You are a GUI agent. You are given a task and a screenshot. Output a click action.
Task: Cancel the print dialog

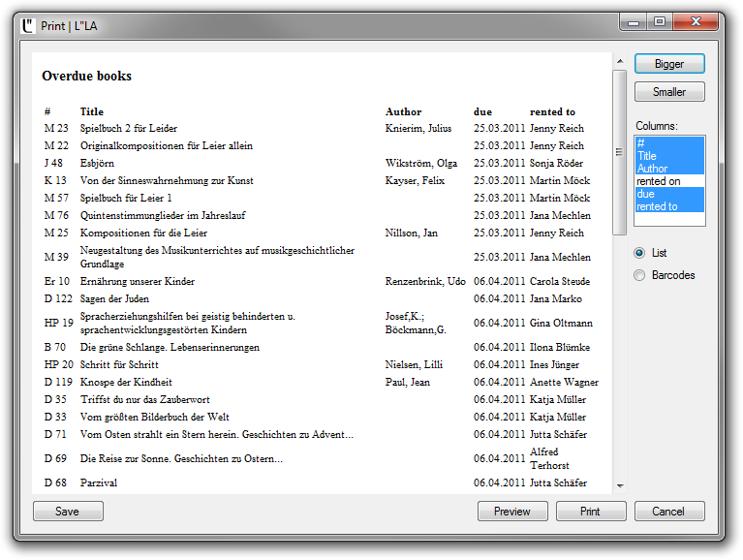[x=668, y=512]
